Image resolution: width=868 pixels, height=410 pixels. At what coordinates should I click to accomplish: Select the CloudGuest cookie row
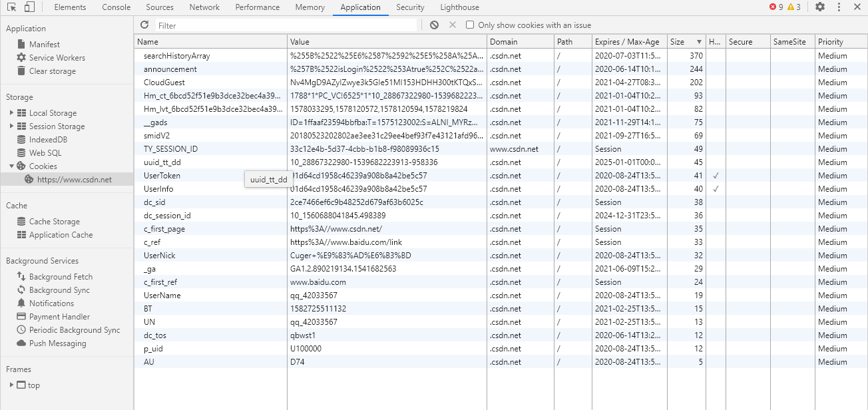(501, 83)
